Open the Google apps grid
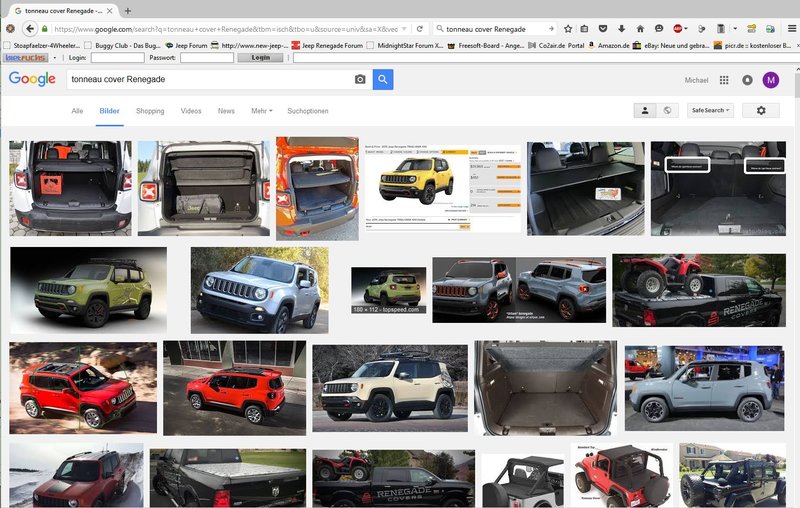The height and width of the screenshot is (508, 800). (724, 80)
